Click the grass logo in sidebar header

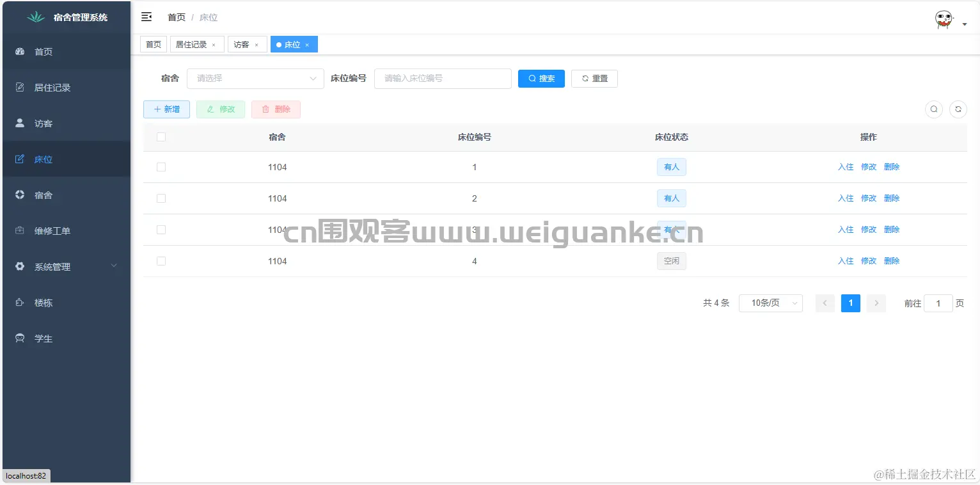point(36,17)
